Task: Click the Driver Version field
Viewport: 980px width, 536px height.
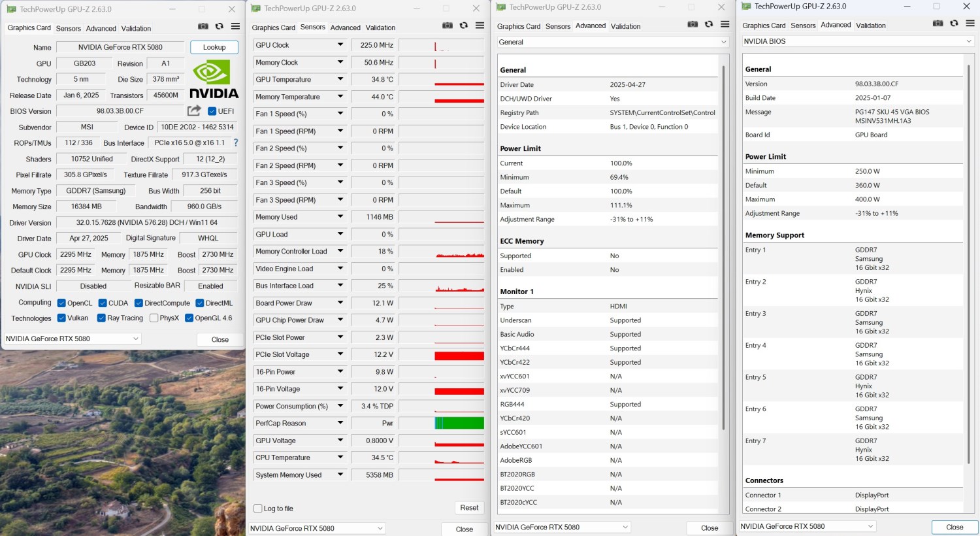Action: (x=147, y=222)
